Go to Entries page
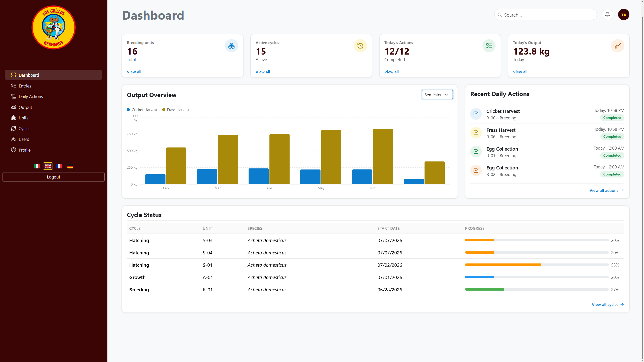 coord(53,86)
